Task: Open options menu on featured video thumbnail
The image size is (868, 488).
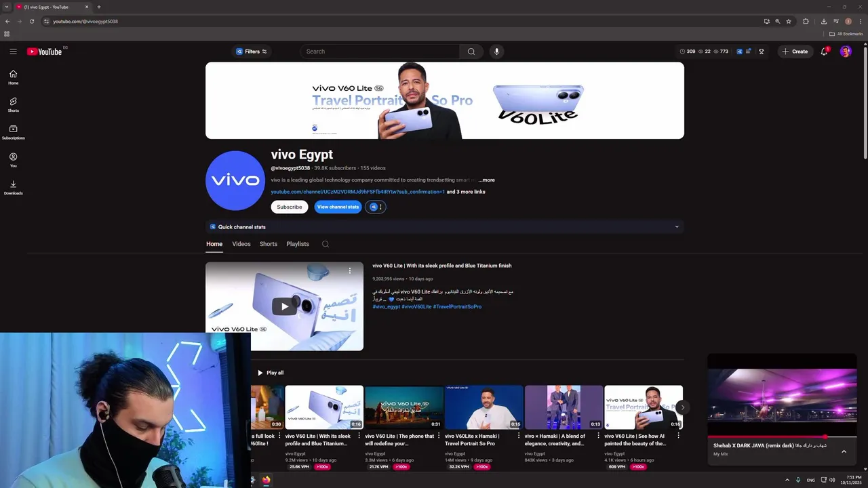Action: 350,270
